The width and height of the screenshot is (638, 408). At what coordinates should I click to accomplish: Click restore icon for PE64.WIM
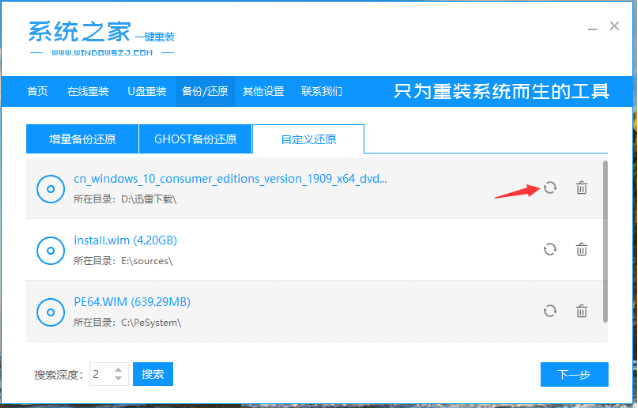click(x=549, y=311)
